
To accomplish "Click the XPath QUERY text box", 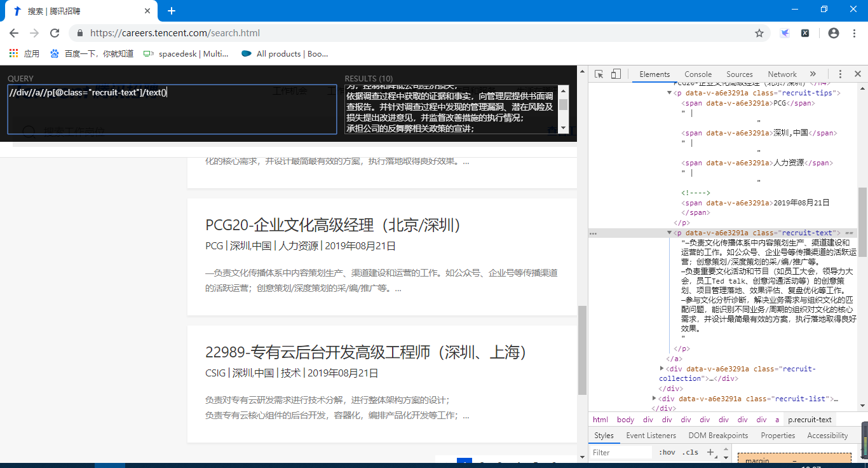I will [x=172, y=109].
